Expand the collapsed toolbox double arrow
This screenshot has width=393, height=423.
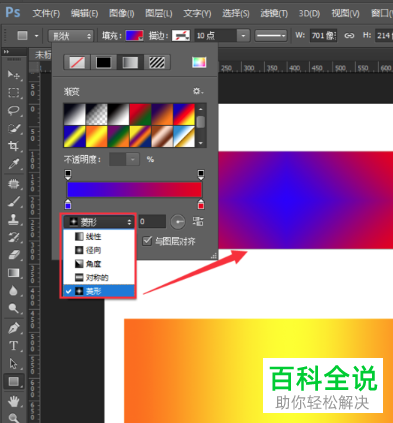click(x=6, y=52)
